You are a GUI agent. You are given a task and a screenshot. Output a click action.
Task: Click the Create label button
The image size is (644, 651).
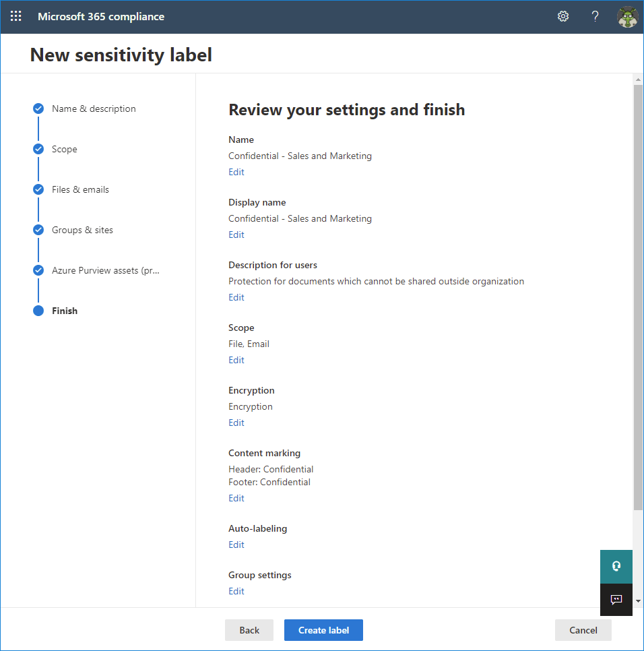(x=323, y=630)
